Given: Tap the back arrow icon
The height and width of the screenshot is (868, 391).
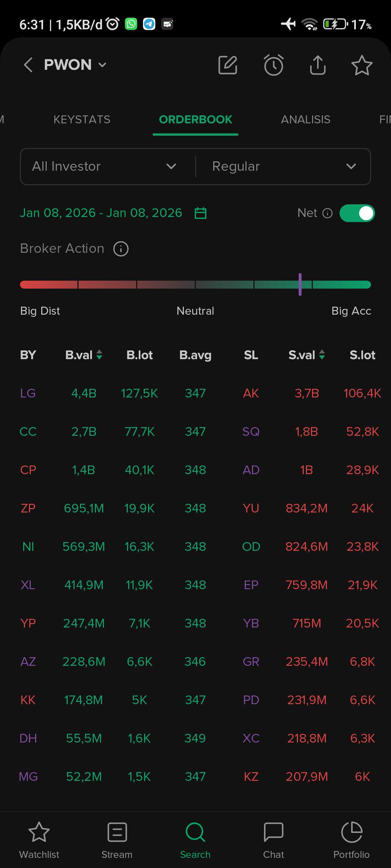Looking at the screenshot, I should (x=28, y=65).
